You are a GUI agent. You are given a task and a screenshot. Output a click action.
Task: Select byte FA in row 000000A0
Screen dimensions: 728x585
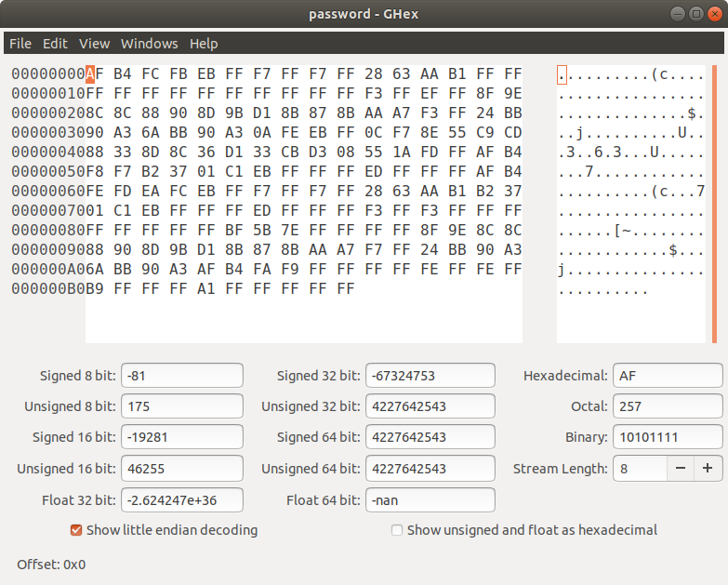pyautogui.click(x=262, y=269)
